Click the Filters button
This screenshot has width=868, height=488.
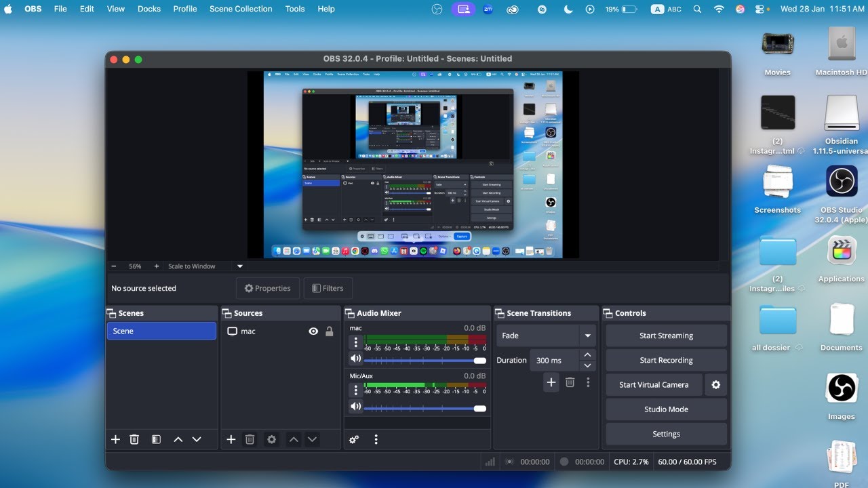(x=328, y=288)
